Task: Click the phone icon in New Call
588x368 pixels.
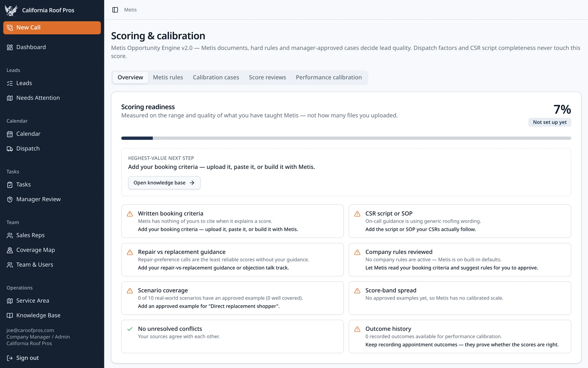Action: click(x=10, y=28)
